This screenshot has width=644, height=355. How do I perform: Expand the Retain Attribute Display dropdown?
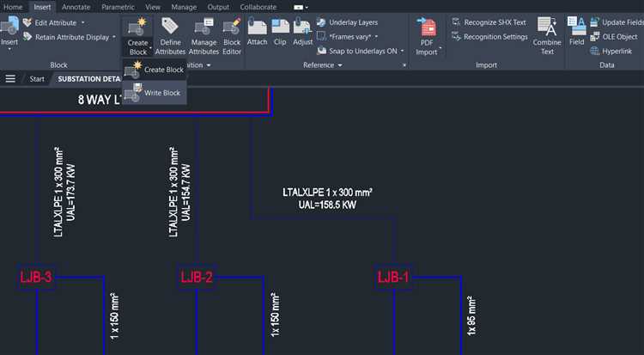click(x=113, y=37)
